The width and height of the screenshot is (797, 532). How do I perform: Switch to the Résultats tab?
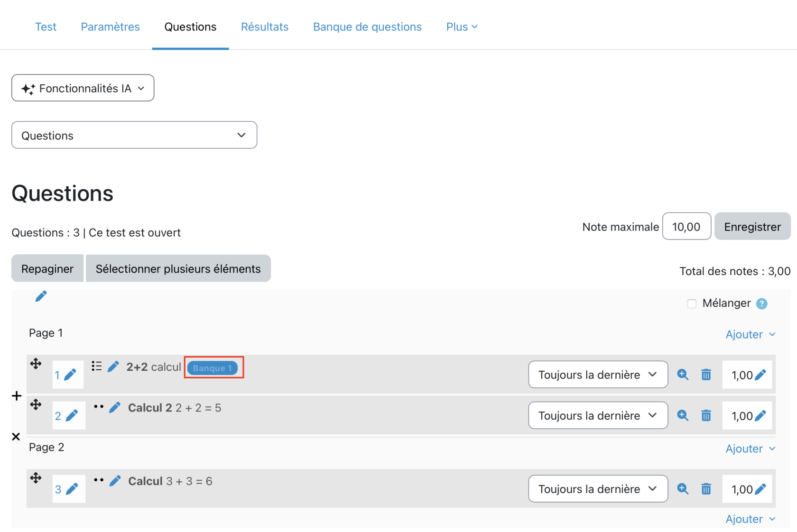coord(264,27)
